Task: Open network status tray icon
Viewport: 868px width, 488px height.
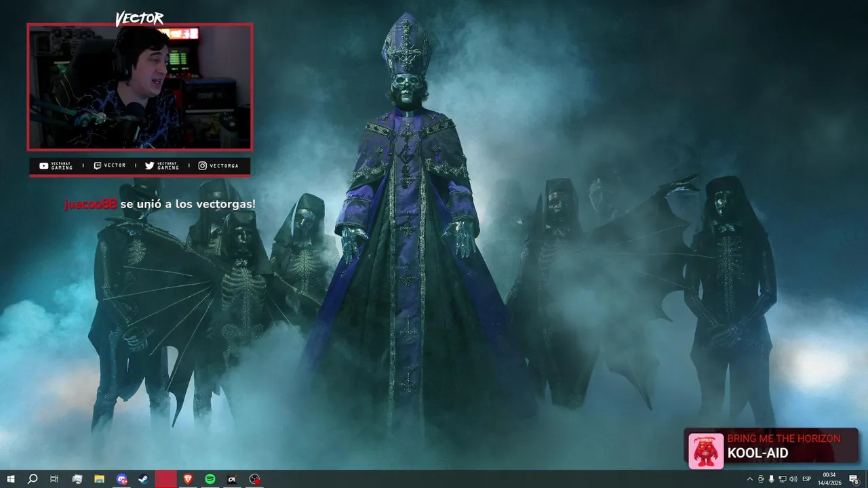Action: (783, 479)
